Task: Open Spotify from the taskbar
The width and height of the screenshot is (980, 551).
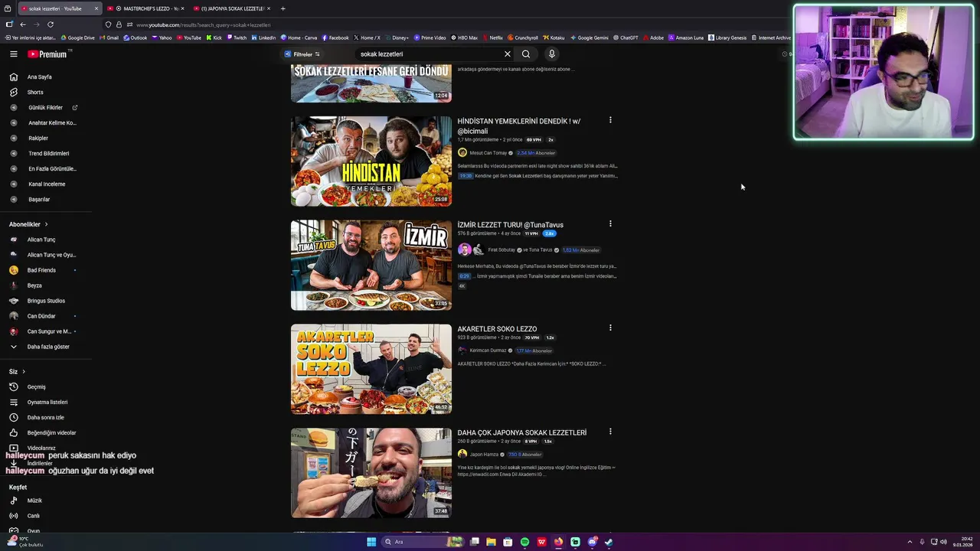Action: click(524, 542)
